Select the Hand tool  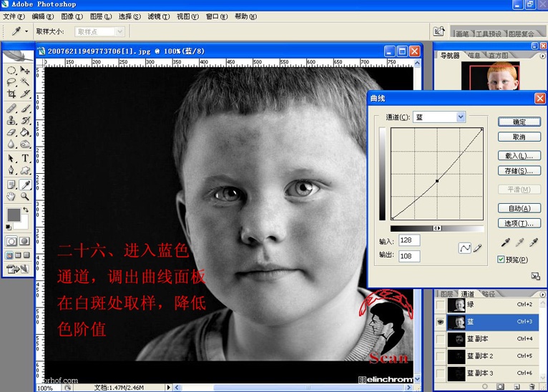(x=11, y=196)
